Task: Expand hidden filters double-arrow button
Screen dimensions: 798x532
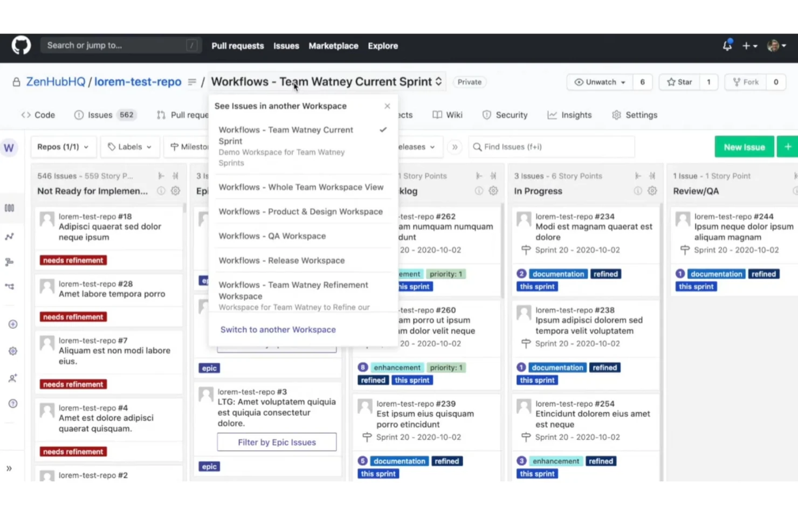Action: (x=455, y=147)
